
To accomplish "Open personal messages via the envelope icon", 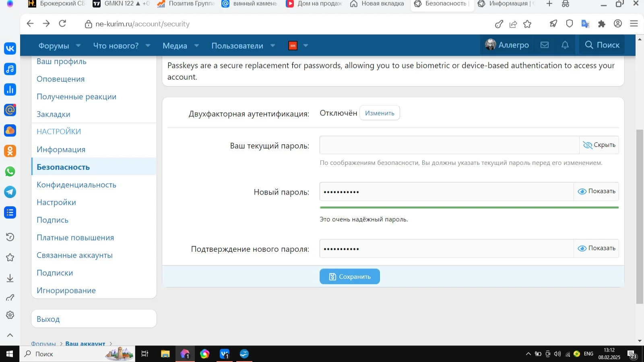I will tap(545, 45).
